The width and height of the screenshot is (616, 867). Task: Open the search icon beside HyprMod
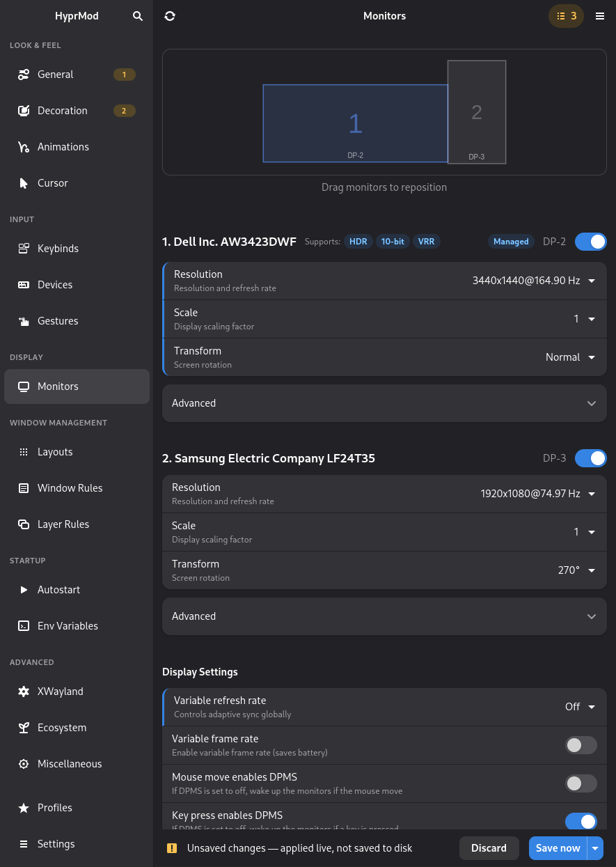(x=138, y=16)
